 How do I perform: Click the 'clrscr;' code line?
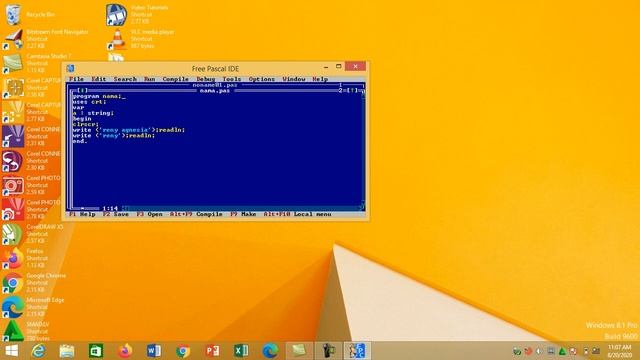coord(86,124)
